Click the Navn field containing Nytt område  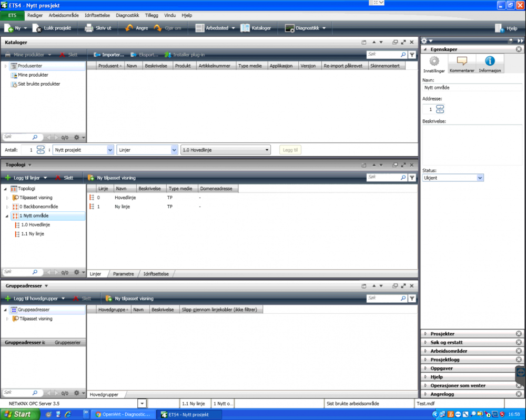click(472, 88)
